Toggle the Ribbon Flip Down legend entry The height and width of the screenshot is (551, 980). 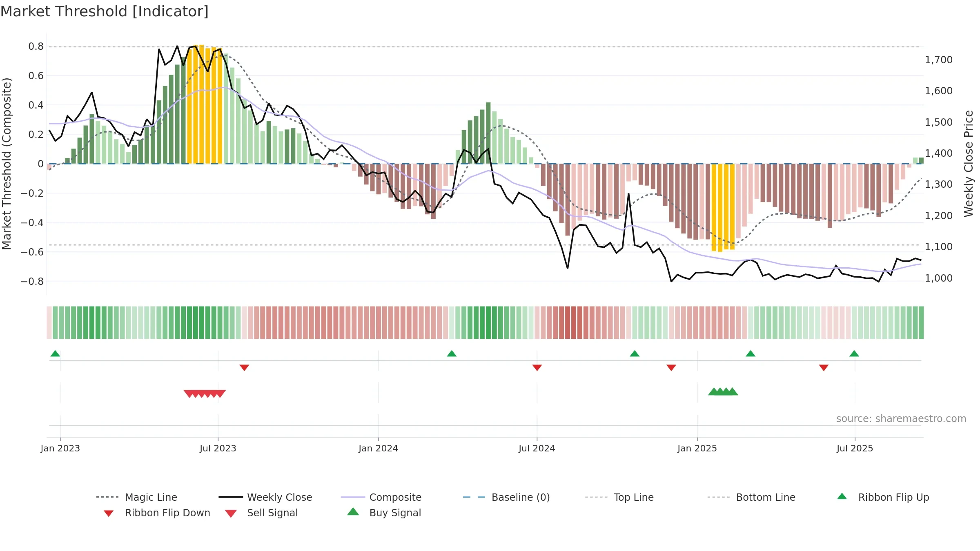[157, 513]
